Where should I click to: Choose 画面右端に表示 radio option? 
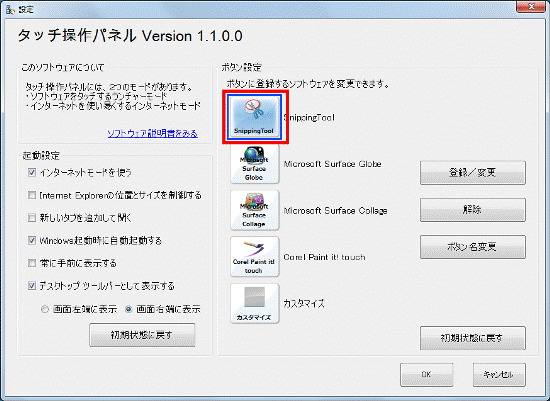click(129, 309)
